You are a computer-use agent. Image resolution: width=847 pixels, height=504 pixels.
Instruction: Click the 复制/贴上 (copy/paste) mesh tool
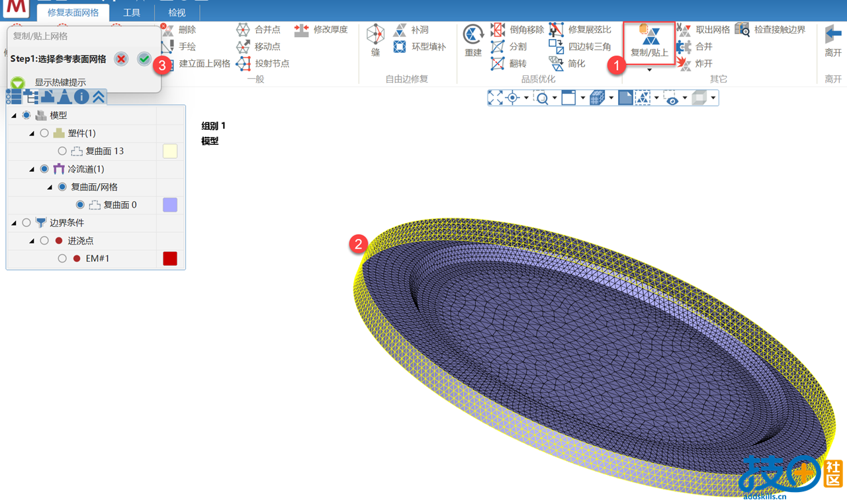pyautogui.click(x=649, y=41)
